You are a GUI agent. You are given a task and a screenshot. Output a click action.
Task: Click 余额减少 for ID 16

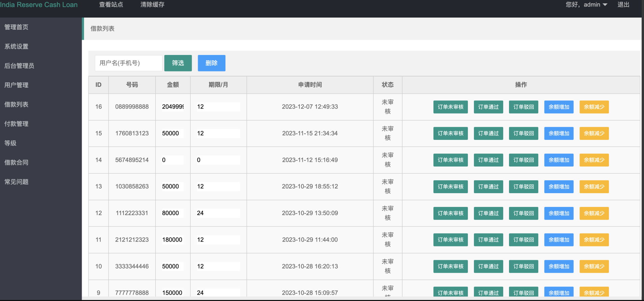coord(594,107)
